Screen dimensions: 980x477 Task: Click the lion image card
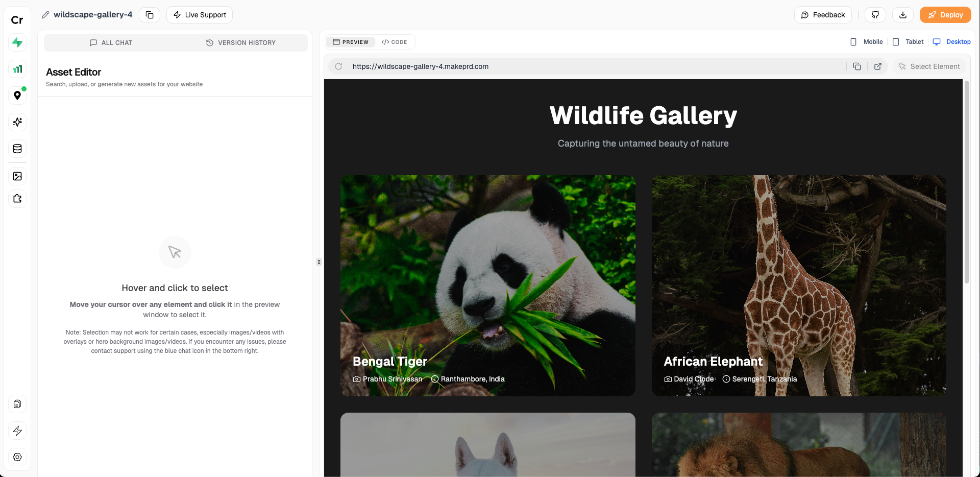(799, 445)
